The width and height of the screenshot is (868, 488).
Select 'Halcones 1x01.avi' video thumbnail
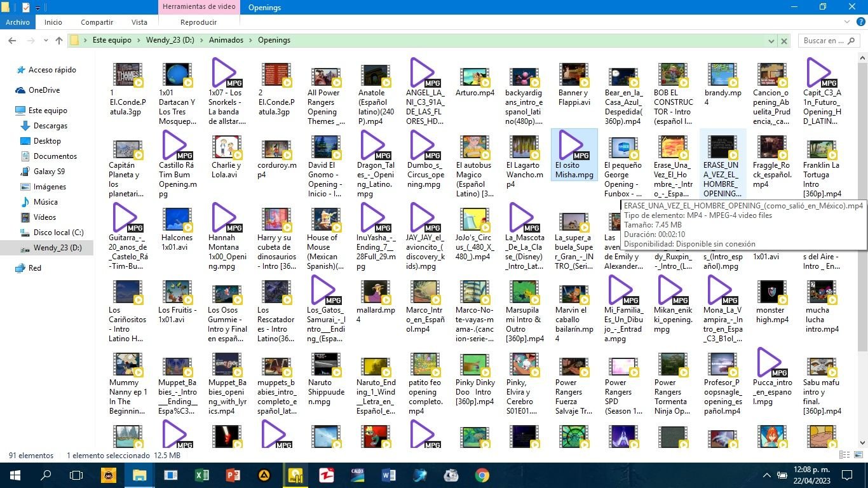pyautogui.click(x=177, y=220)
